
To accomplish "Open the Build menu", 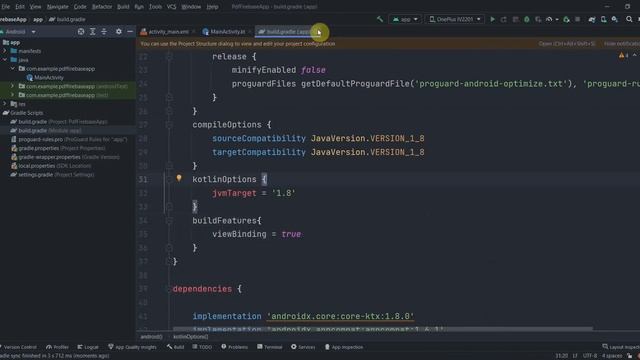I will 123,7.
